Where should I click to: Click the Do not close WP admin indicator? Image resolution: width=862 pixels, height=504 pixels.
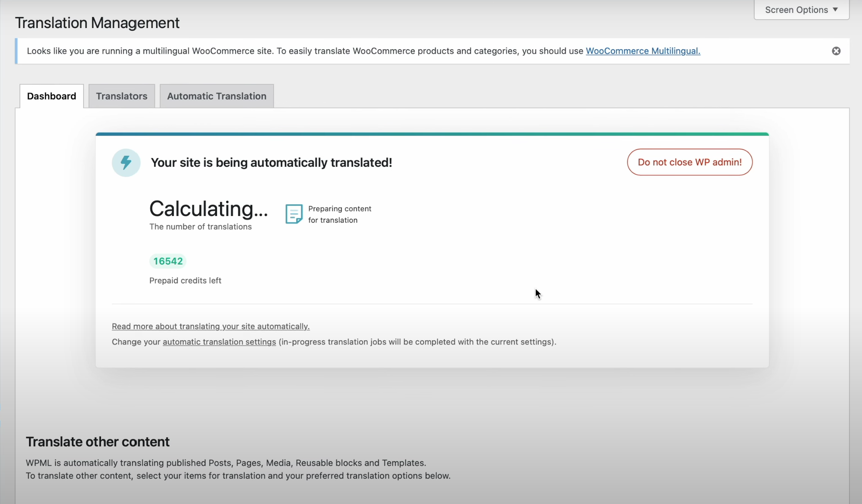coord(689,162)
